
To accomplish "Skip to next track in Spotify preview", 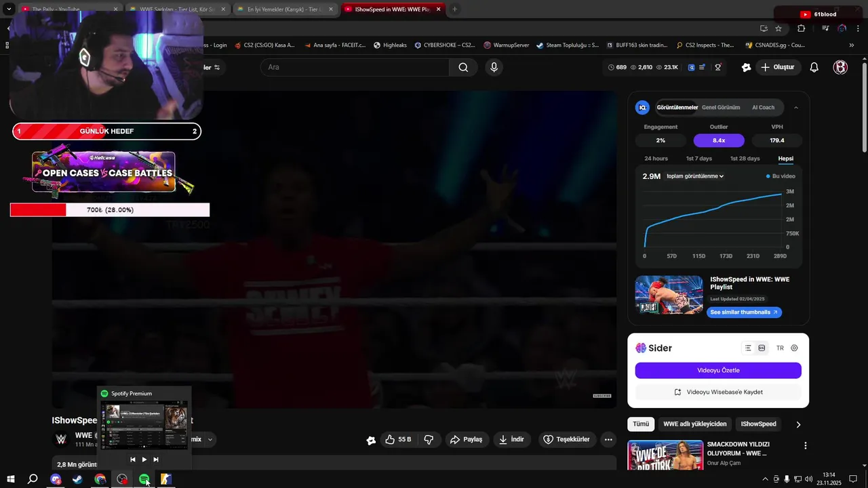I will tap(156, 460).
